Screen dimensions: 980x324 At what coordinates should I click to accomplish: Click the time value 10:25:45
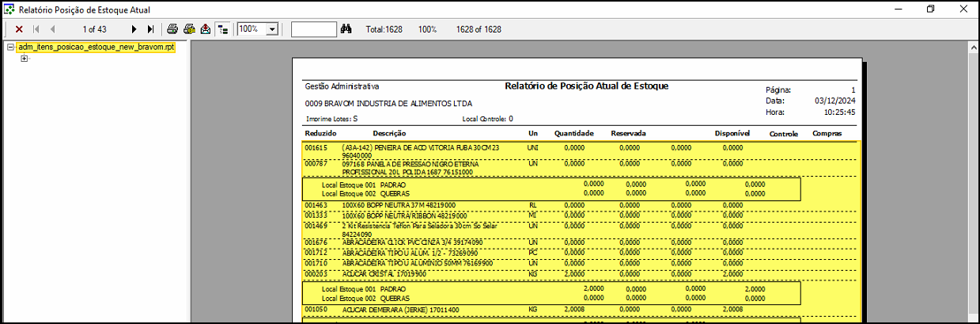pos(838,112)
